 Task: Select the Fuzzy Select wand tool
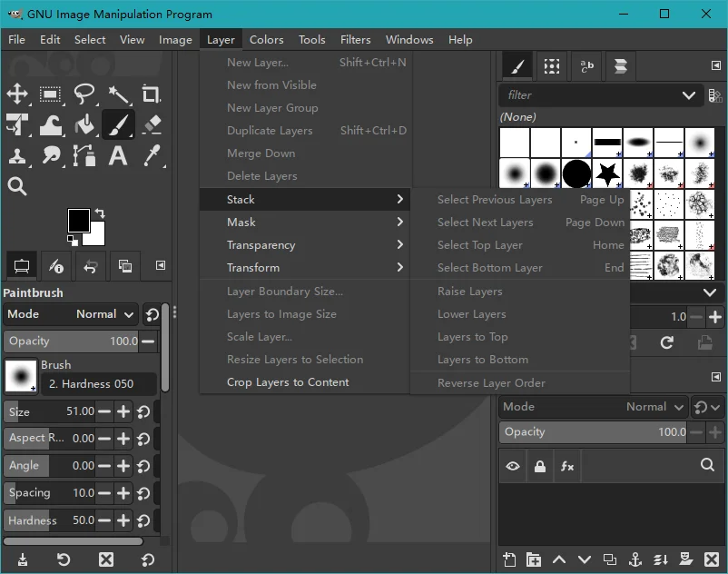tap(118, 94)
